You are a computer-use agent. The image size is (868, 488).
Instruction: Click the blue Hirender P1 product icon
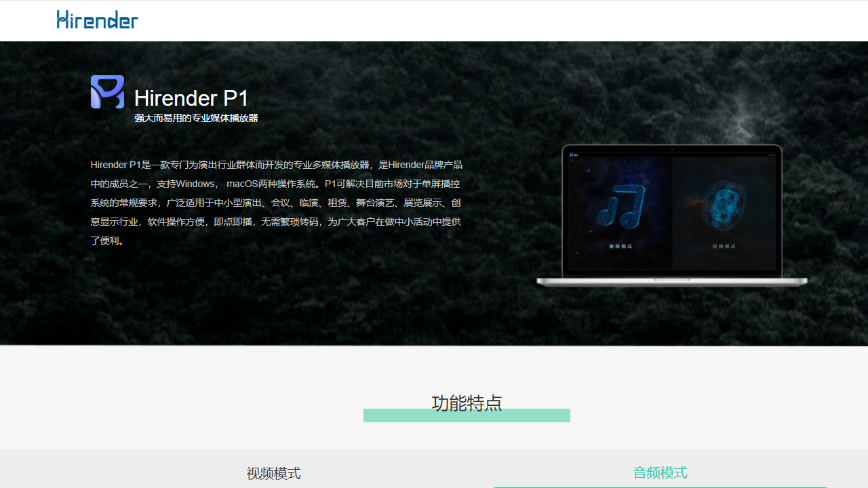click(107, 91)
